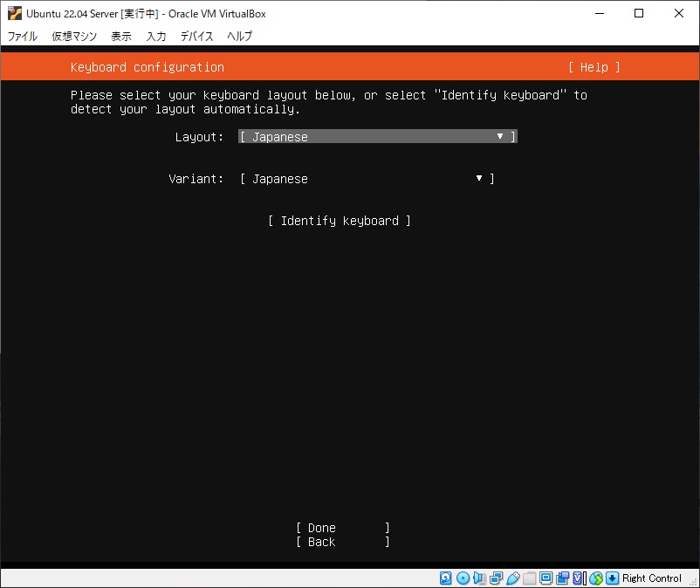Screen dimensions: 700x588
Task: Open the 表示 menu
Action: pos(121,36)
